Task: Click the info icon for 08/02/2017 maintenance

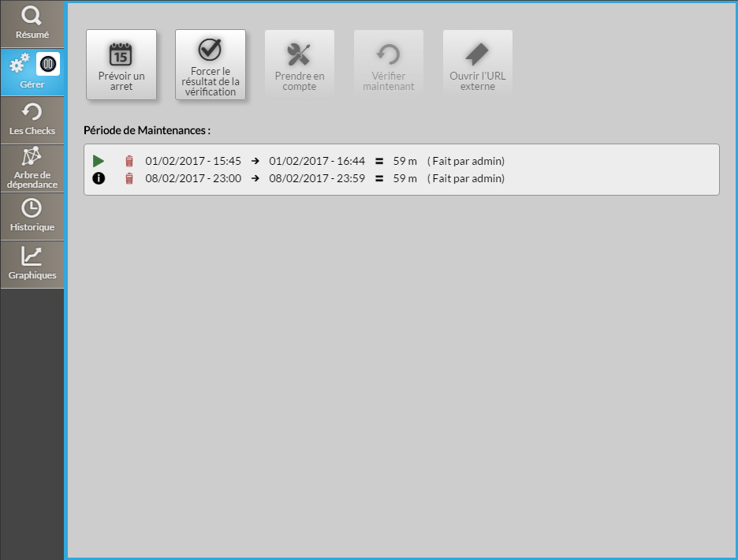Action: [x=99, y=178]
